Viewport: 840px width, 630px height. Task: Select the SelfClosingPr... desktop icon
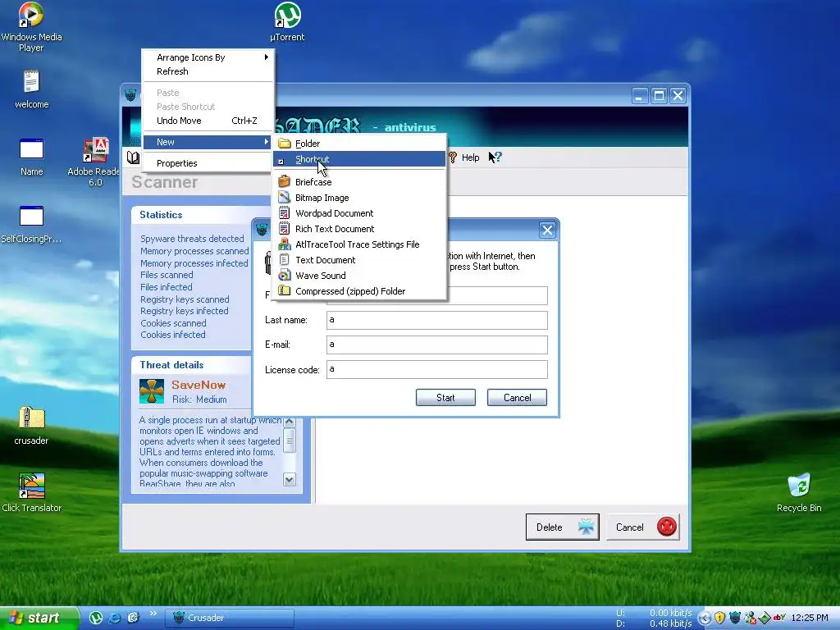pyautogui.click(x=31, y=224)
